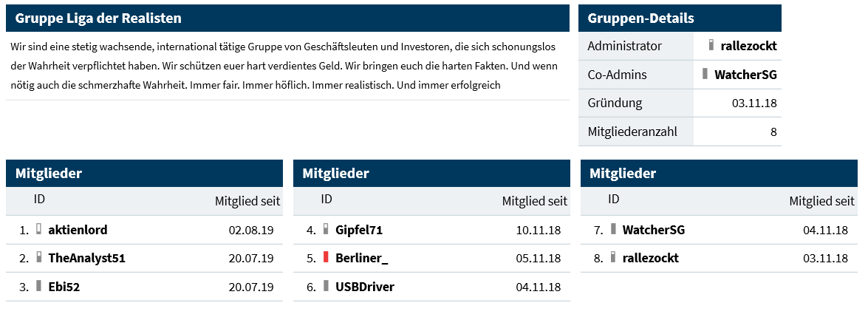Screen dimensions: 868x317
Task: Open TheAnalyst51 profile link
Action: pos(87,258)
